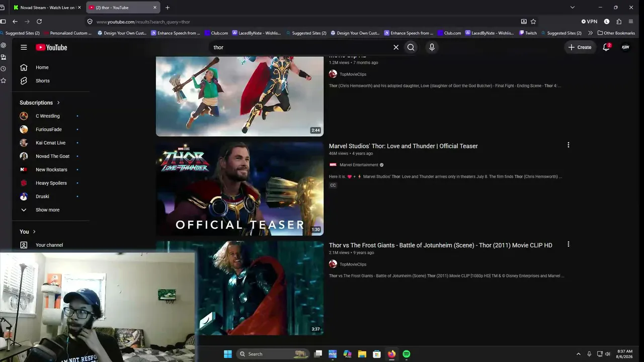Open the Love and Thunder Official Teaser title

(x=404, y=146)
